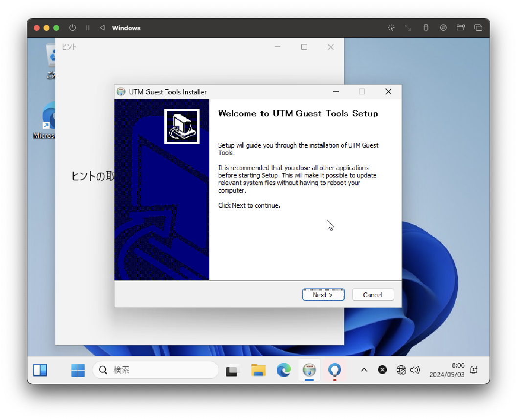Show the UTM windows icon menu
517x420 pixels.
tap(478, 28)
